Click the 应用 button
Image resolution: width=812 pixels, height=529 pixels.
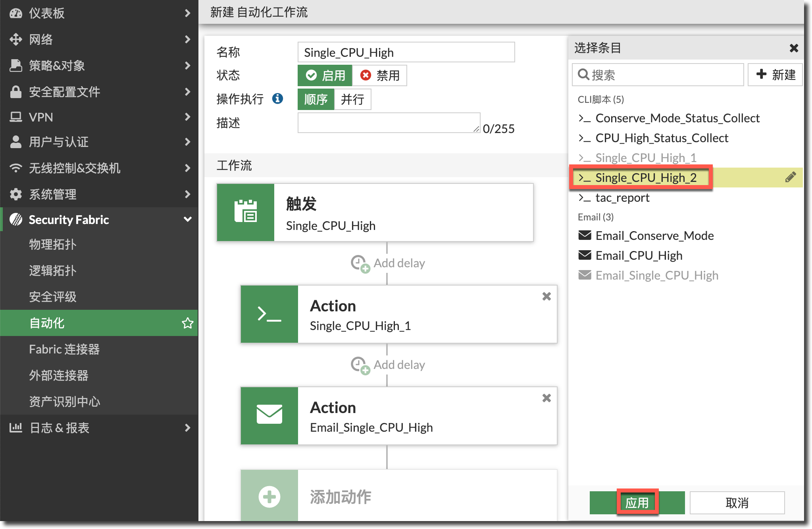click(x=637, y=503)
